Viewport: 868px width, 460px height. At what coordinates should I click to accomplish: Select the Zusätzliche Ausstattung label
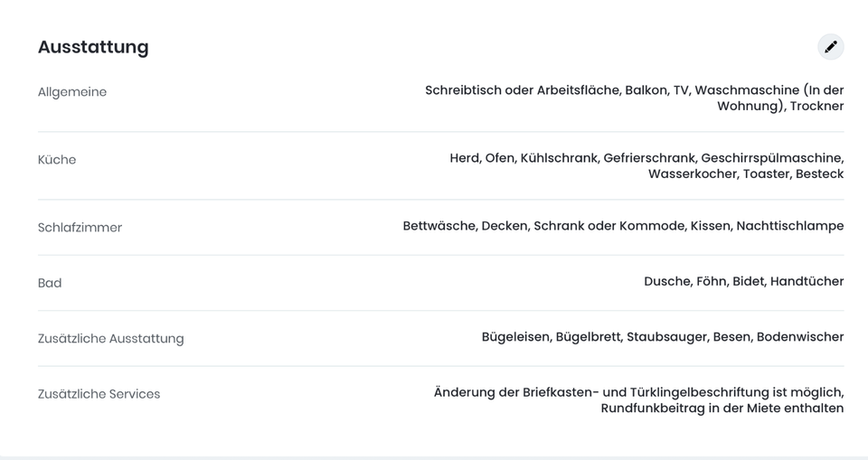pos(110,338)
